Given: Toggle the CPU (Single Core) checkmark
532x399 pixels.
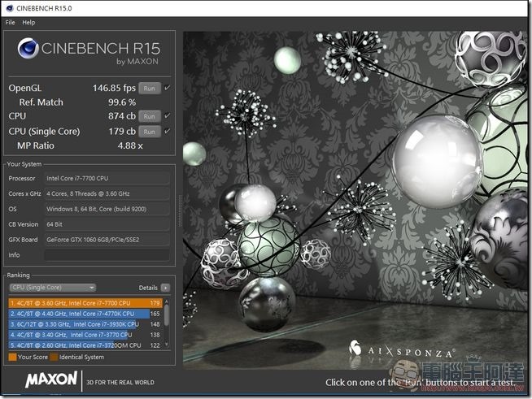Looking at the screenshot, I should pyautogui.click(x=167, y=131).
